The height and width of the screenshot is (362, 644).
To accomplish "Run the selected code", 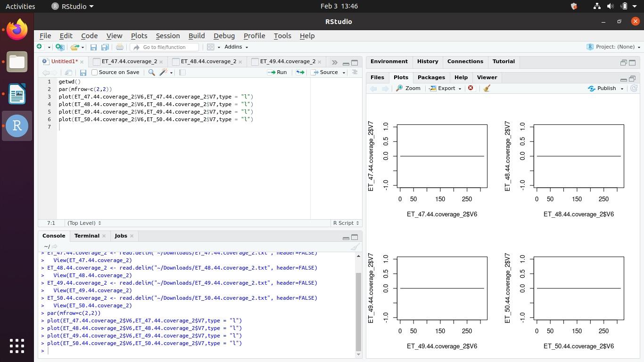I will [278, 72].
